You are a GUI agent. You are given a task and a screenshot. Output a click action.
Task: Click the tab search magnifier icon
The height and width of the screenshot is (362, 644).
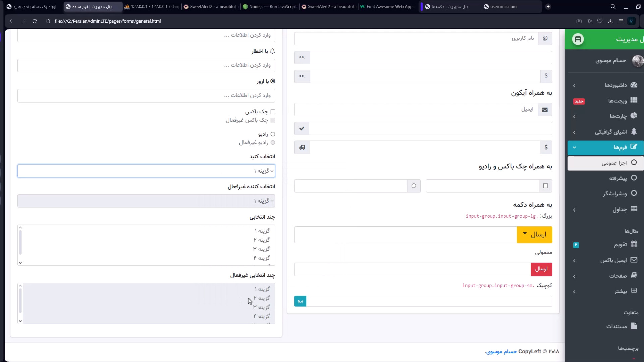click(613, 7)
